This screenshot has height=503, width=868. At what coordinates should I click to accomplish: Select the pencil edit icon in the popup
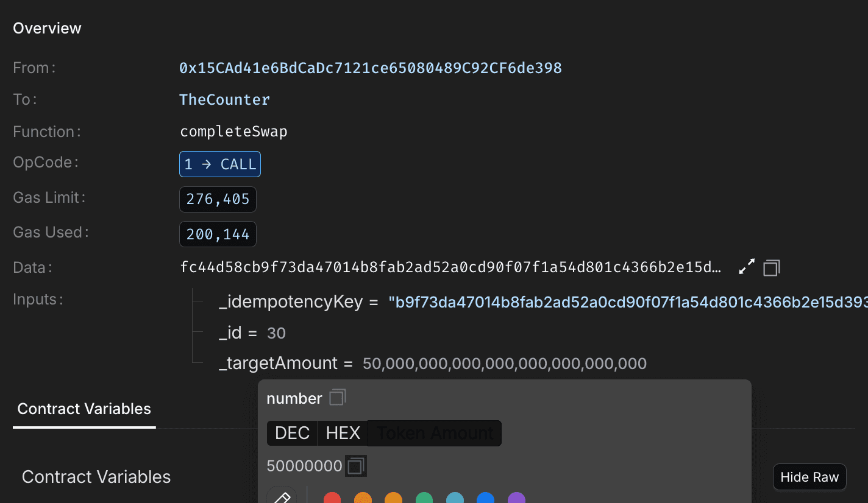click(x=283, y=497)
